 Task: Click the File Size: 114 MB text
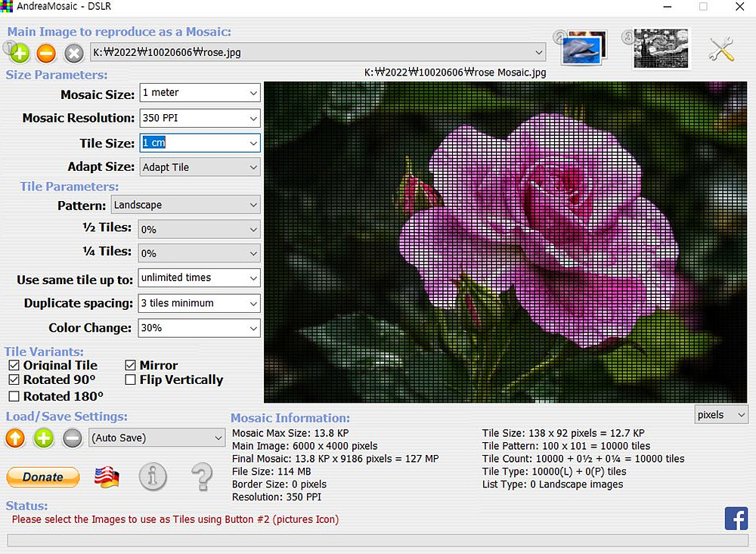click(x=271, y=471)
